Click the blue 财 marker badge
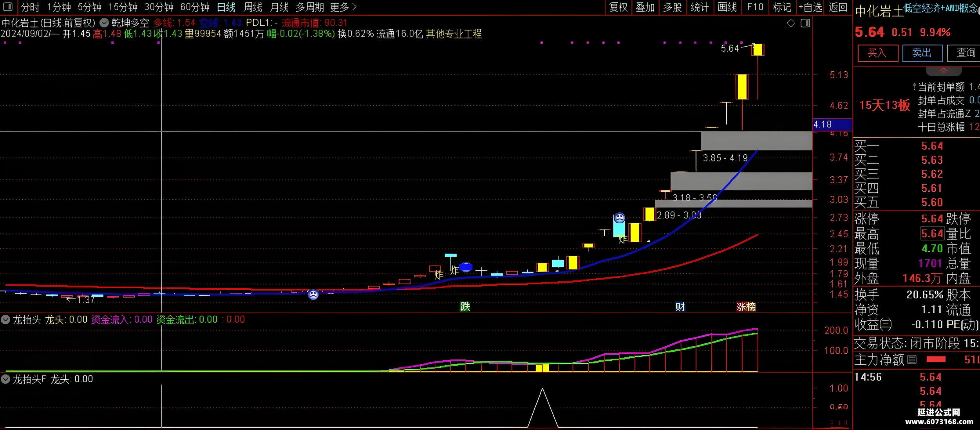The image size is (980, 430). (680, 307)
